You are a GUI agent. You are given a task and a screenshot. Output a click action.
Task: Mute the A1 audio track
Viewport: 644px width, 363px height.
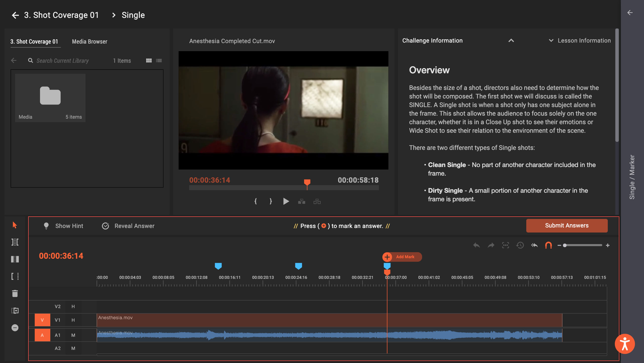pos(73,335)
